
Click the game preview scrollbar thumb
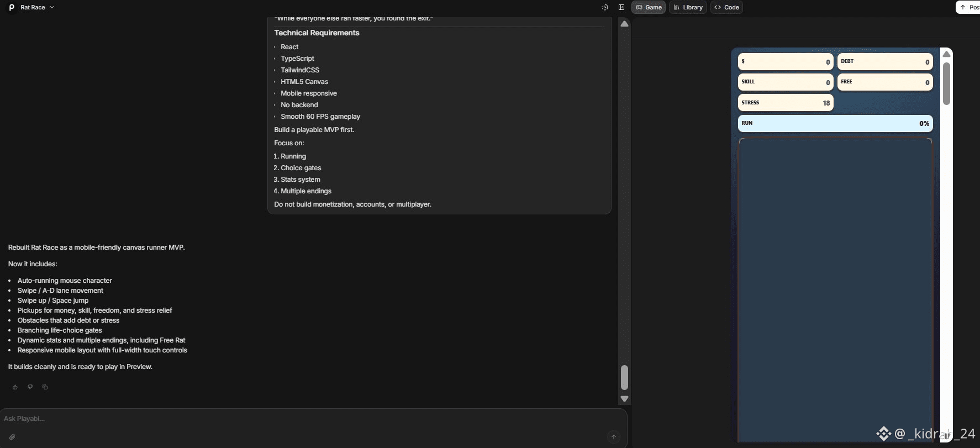[946, 83]
